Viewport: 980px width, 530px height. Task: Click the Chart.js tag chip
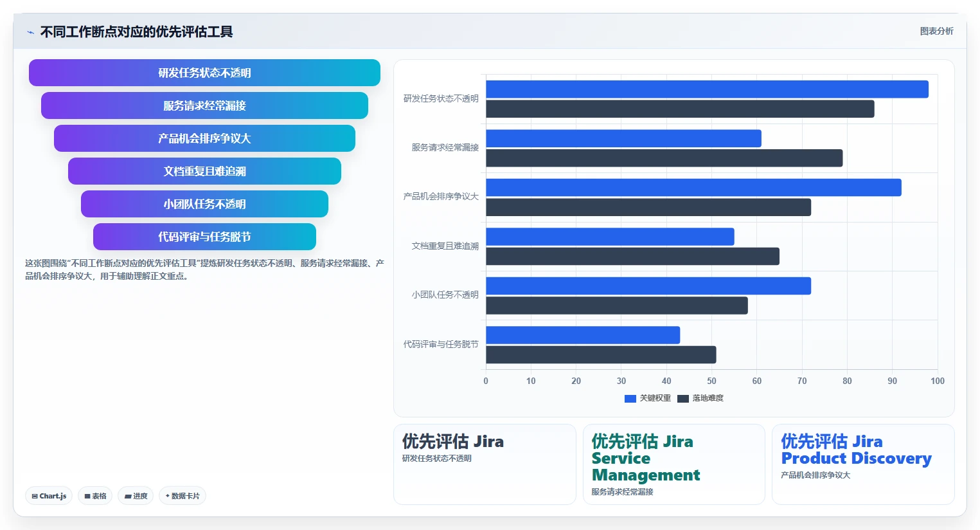tap(49, 496)
